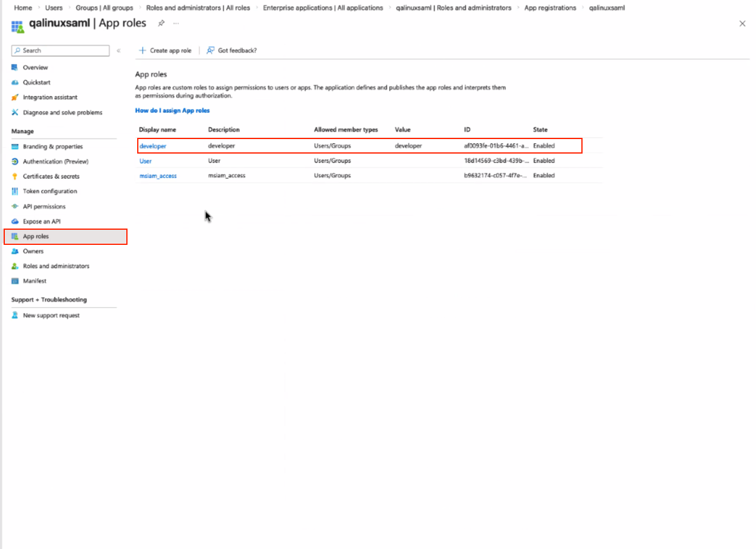Click the API permissions icon

pyautogui.click(x=15, y=207)
